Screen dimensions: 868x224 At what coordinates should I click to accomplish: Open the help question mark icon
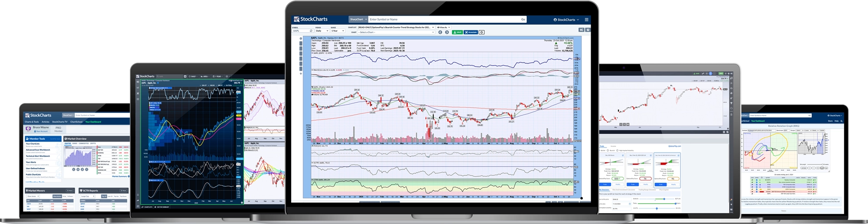(588, 30)
